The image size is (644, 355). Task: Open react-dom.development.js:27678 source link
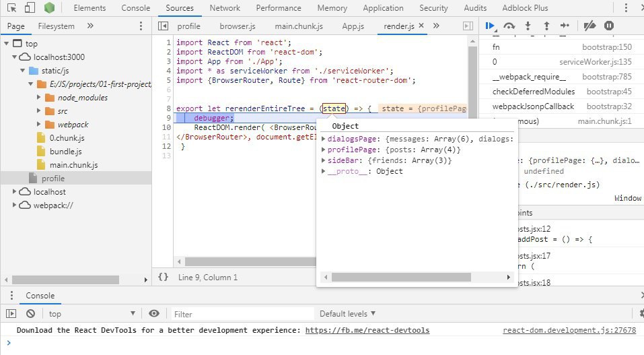pos(569,330)
